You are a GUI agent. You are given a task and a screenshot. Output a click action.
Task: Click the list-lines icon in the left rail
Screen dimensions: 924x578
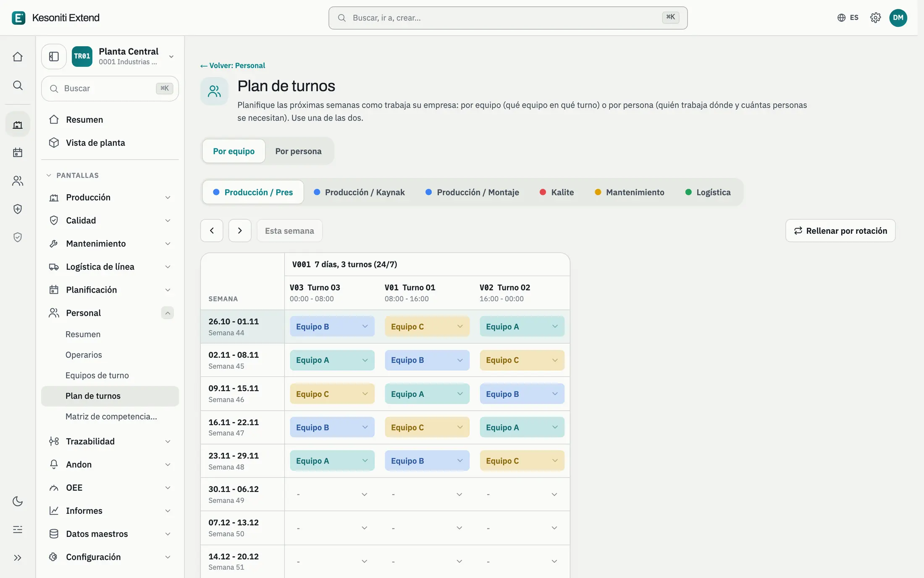click(18, 530)
